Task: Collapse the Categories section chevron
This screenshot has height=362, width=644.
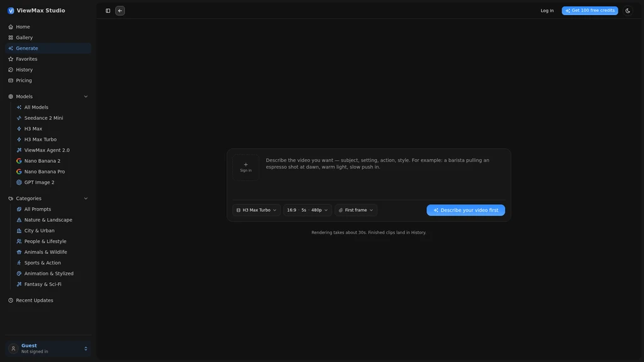Action: [x=86, y=198]
